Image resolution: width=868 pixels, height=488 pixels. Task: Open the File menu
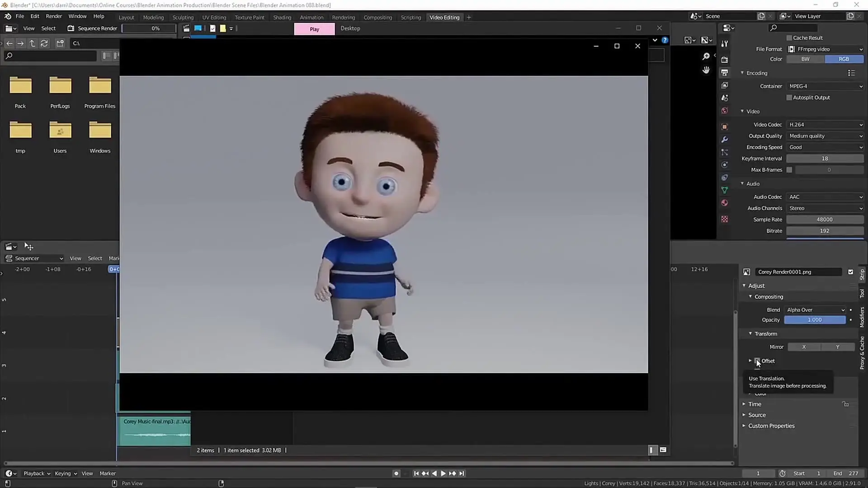[20, 16]
